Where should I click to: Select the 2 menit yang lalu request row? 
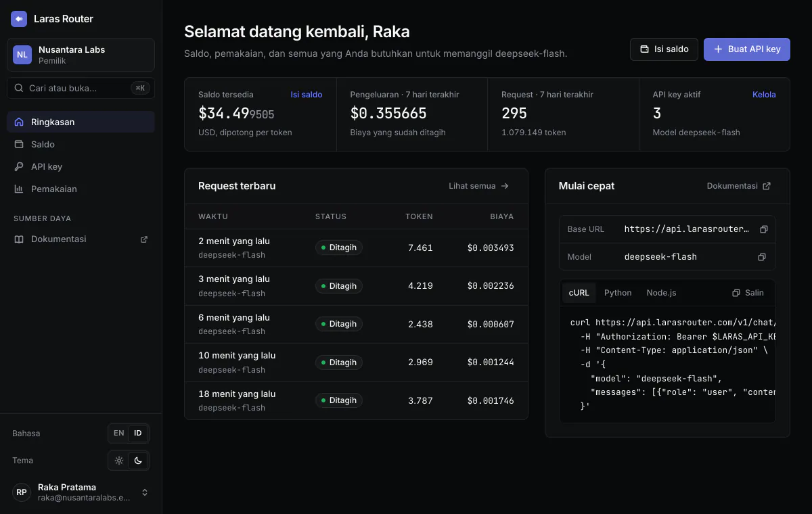356,248
